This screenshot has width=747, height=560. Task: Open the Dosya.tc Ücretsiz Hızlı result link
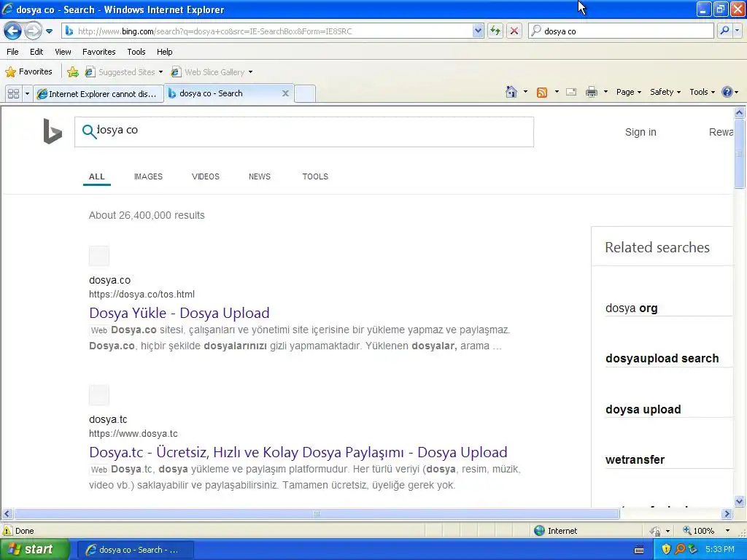coord(298,452)
